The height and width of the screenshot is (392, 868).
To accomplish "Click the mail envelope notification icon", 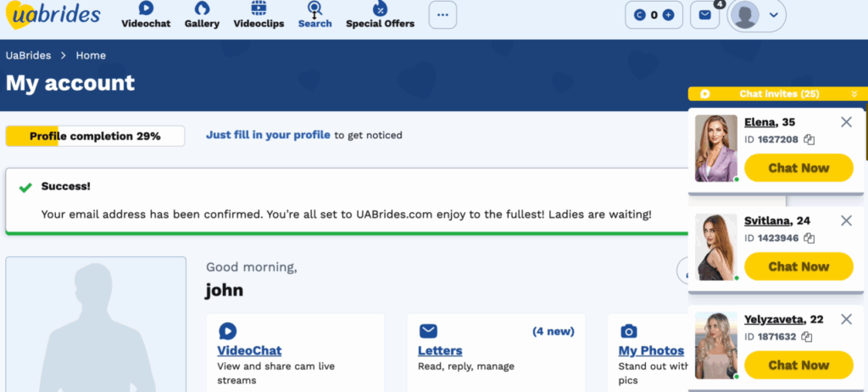I will point(704,15).
